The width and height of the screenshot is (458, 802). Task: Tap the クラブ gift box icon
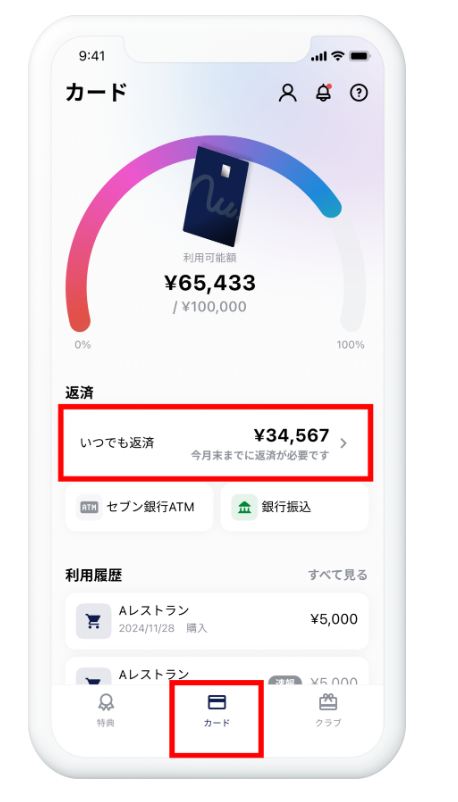(x=328, y=702)
